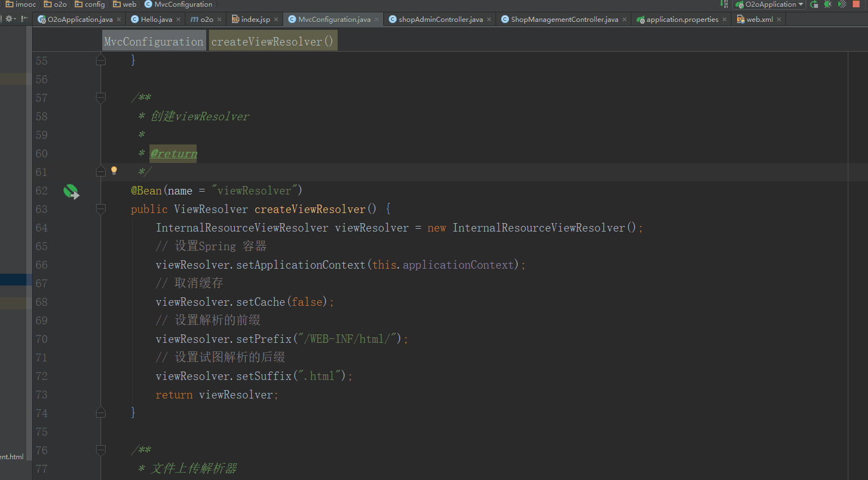This screenshot has width=868, height=480.
Task: Click line number 70 in the gutter
Action: 42,339
